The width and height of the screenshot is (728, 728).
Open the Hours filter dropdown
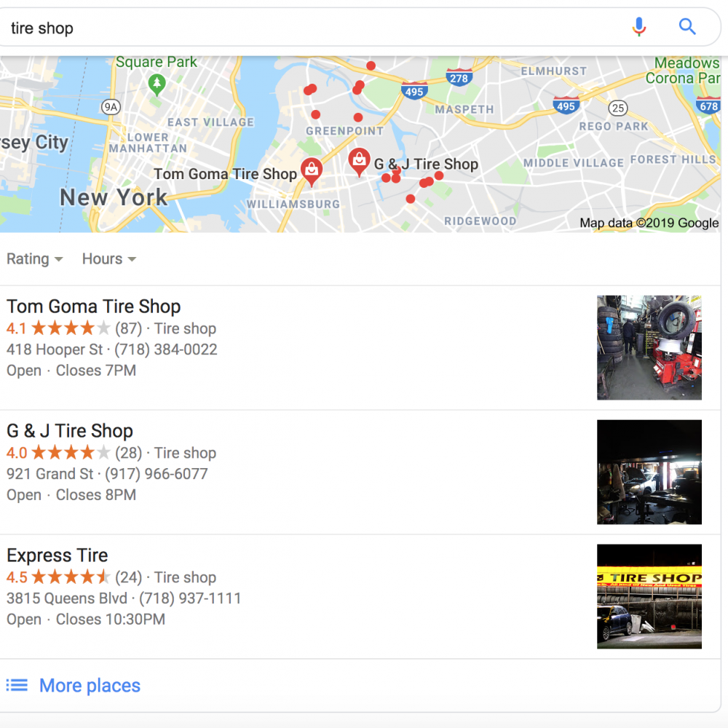tap(109, 258)
